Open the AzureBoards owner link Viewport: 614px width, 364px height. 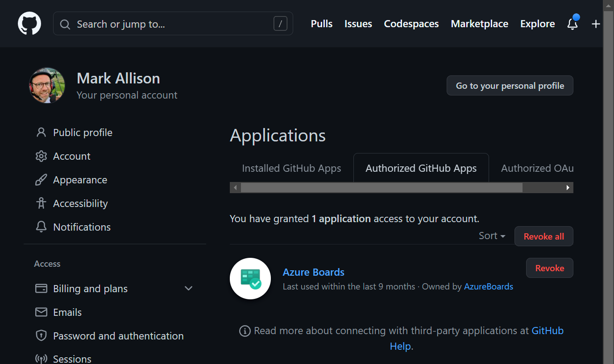[489, 286]
